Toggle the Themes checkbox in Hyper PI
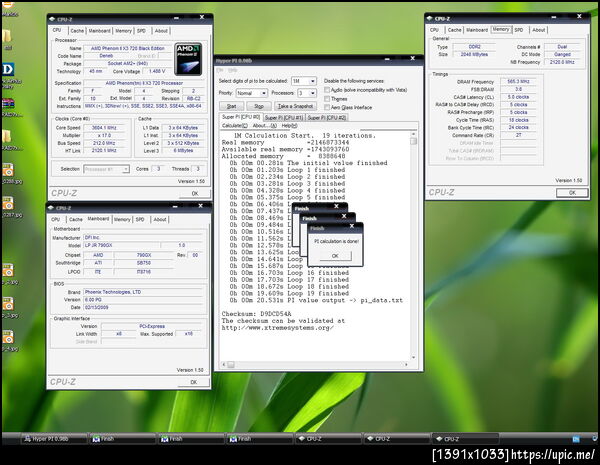This screenshot has height=465, width=600. pyautogui.click(x=327, y=99)
